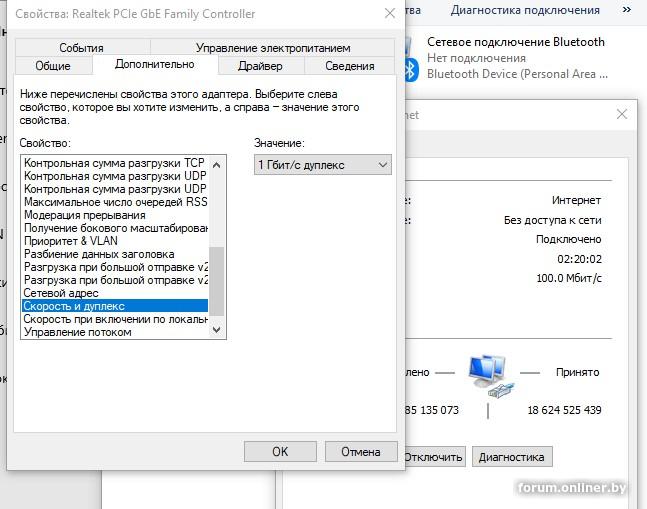Click Отмена in the Realtek properties dialog
The width and height of the screenshot is (647, 509).
361,452
